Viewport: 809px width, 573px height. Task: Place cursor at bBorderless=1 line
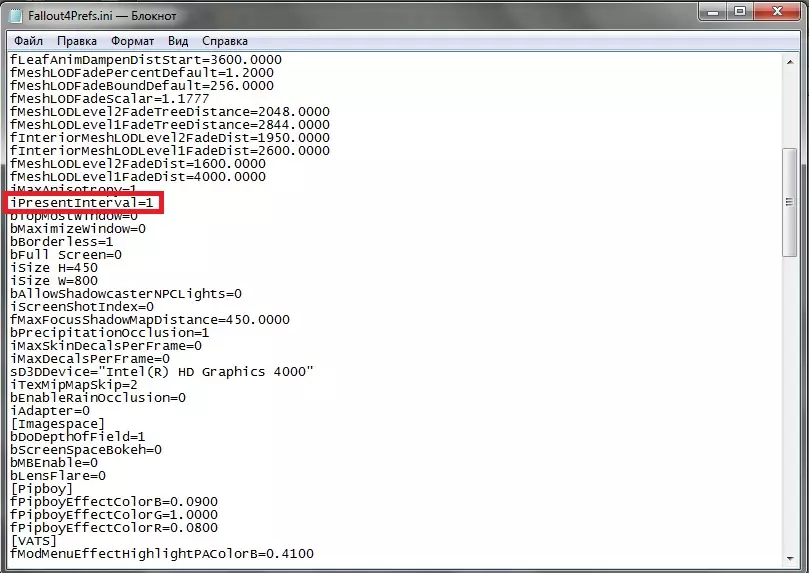click(x=61, y=242)
